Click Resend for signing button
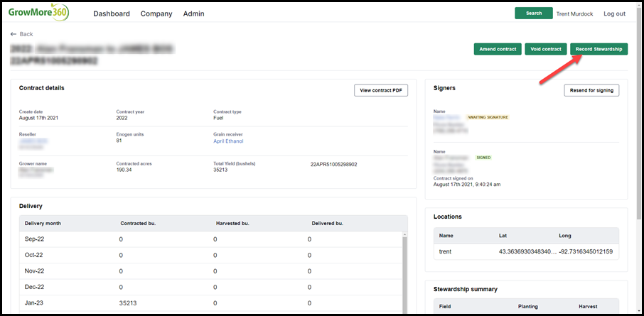 pos(591,90)
